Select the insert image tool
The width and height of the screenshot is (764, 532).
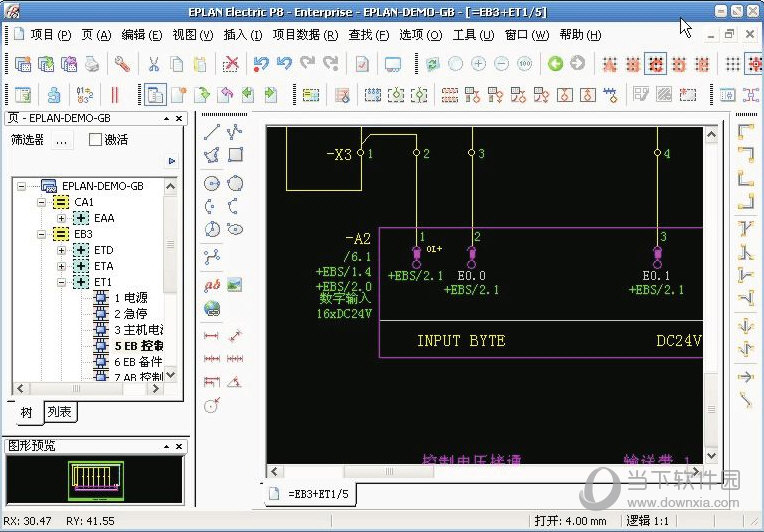click(x=235, y=285)
